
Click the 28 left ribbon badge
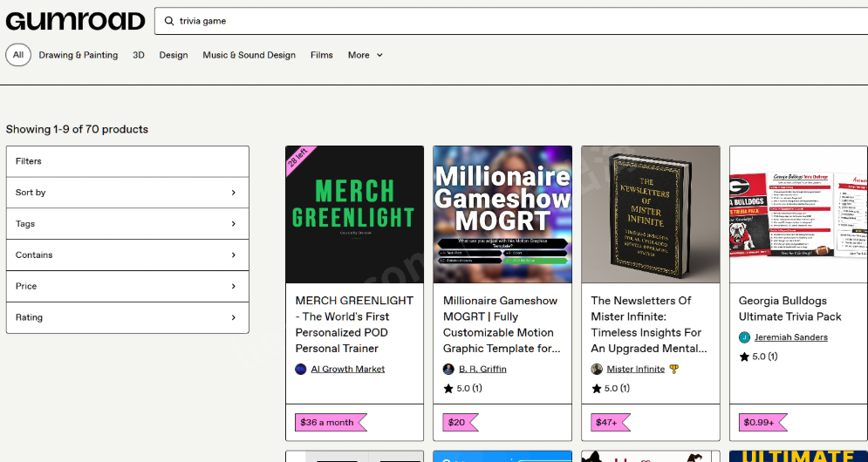(x=299, y=160)
